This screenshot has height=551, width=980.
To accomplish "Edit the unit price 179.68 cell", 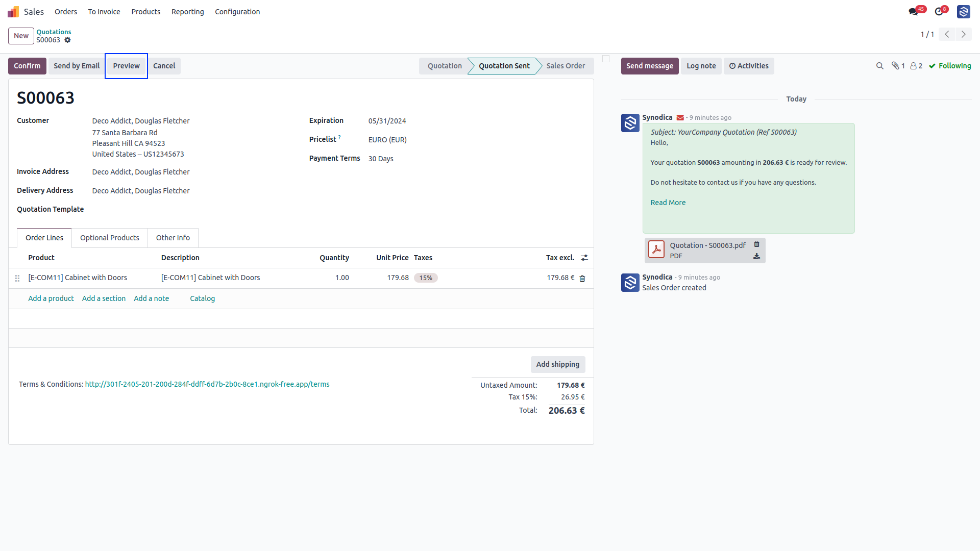I will [398, 278].
